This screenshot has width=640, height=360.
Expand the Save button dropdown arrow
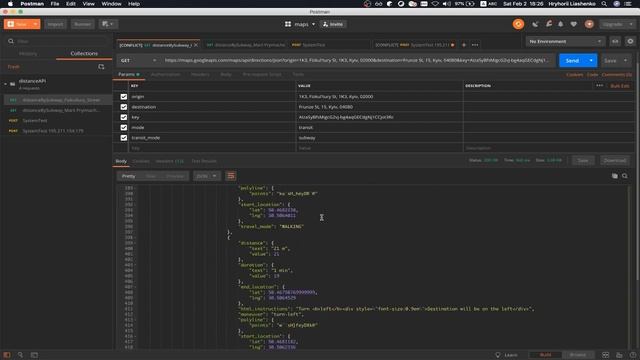coord(625,60)
